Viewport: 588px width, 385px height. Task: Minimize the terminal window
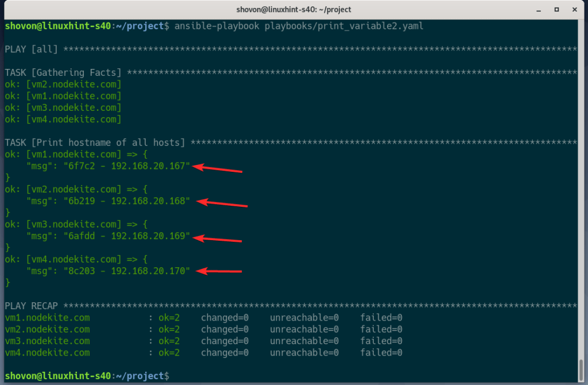coord(539,10)
